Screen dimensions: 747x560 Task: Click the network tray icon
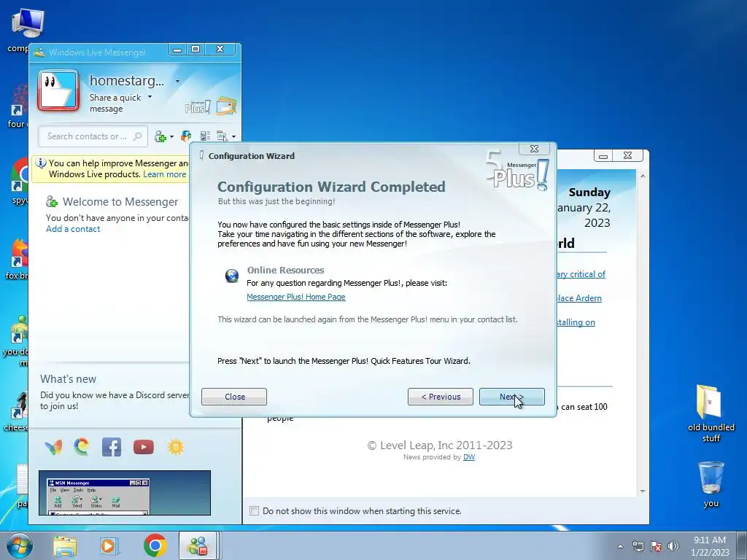[x=638, y=546]
